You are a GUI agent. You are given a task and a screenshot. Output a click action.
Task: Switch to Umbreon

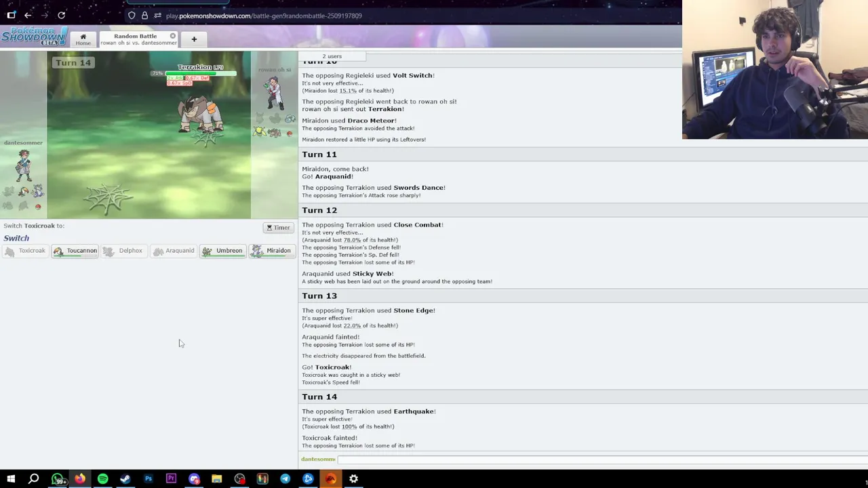(x=223, y=251)
